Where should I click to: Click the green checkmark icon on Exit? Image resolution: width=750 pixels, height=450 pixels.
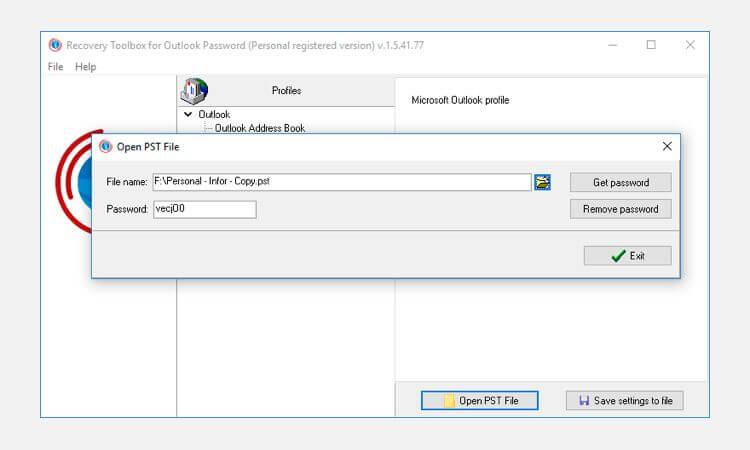pyautogui.click(x=618, y=256)
